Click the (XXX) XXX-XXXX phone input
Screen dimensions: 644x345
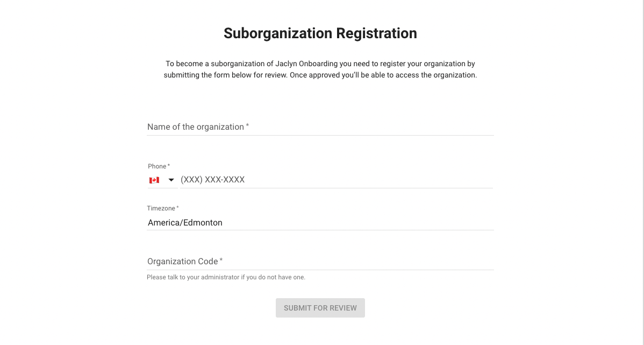pyautogui.click(x=337, y=180)
